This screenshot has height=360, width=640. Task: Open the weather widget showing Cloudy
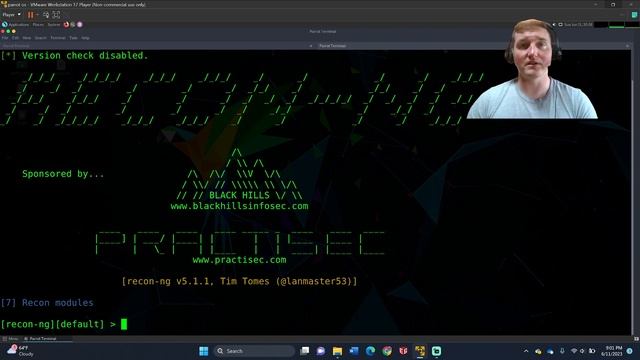tap(21, 351)
